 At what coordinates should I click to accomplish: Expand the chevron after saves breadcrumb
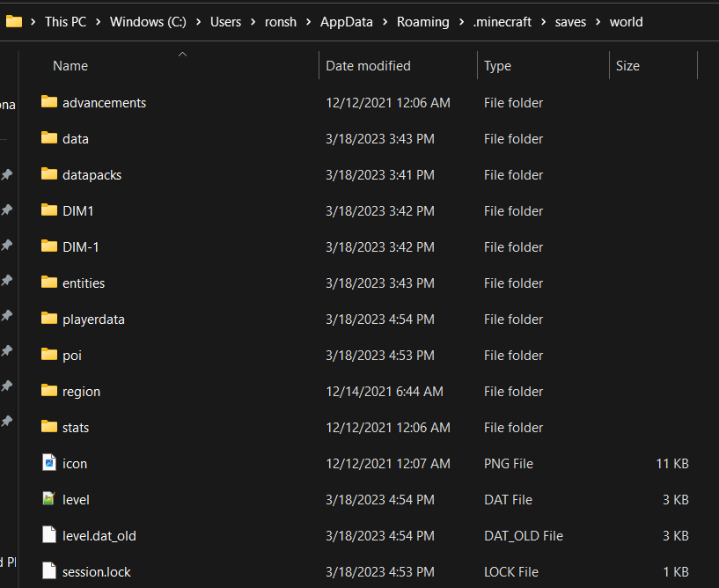598,22
